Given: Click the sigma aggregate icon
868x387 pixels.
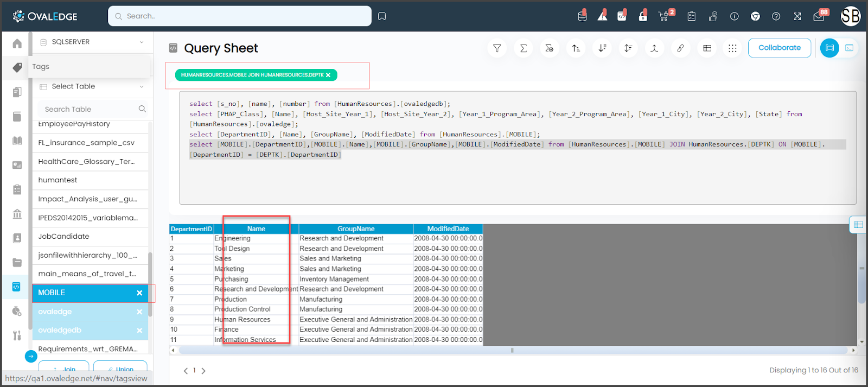Looking at the screenshot, I should pyautogui.click(x=523, y=48).
